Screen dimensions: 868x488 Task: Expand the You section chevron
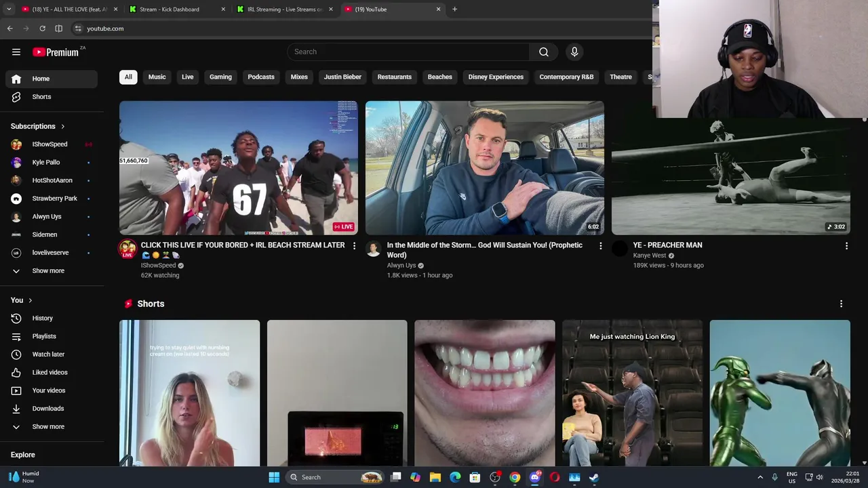click(x=30, y=300)
